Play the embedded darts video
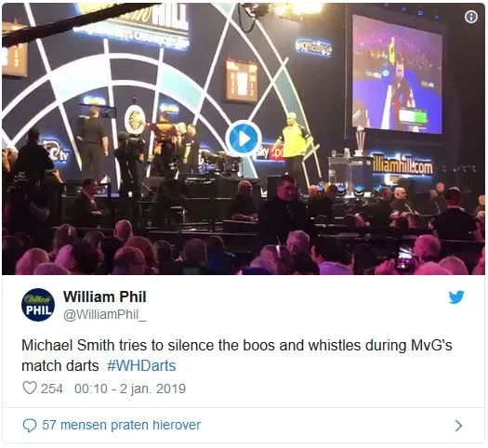The height and width of the screenshot is (448, 488). [244, 138]
